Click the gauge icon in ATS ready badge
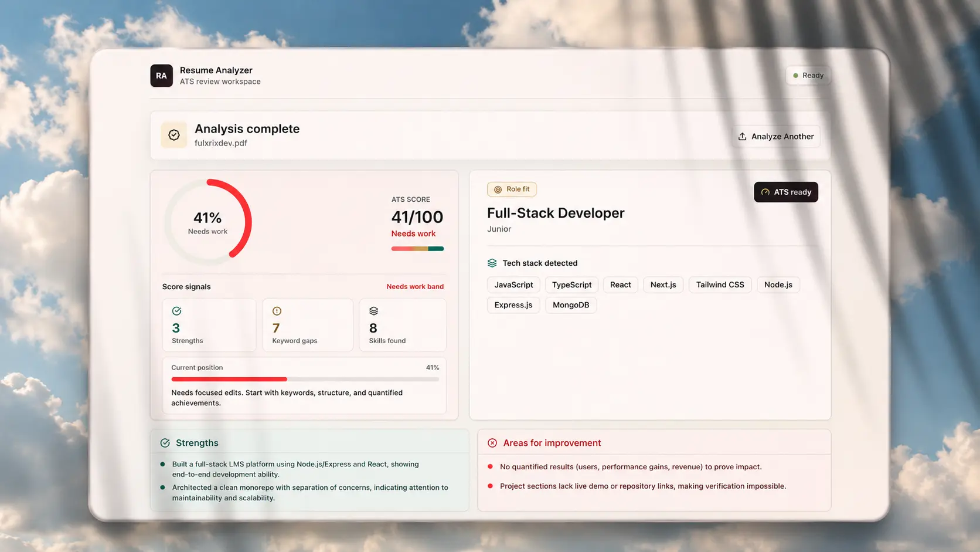Image resolution: width=980 pixels, height=552 pixels. (x=765, y=192)
